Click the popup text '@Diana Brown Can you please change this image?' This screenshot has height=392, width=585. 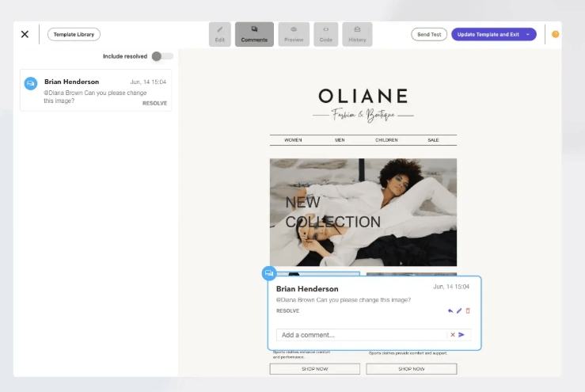click(344, 300)
